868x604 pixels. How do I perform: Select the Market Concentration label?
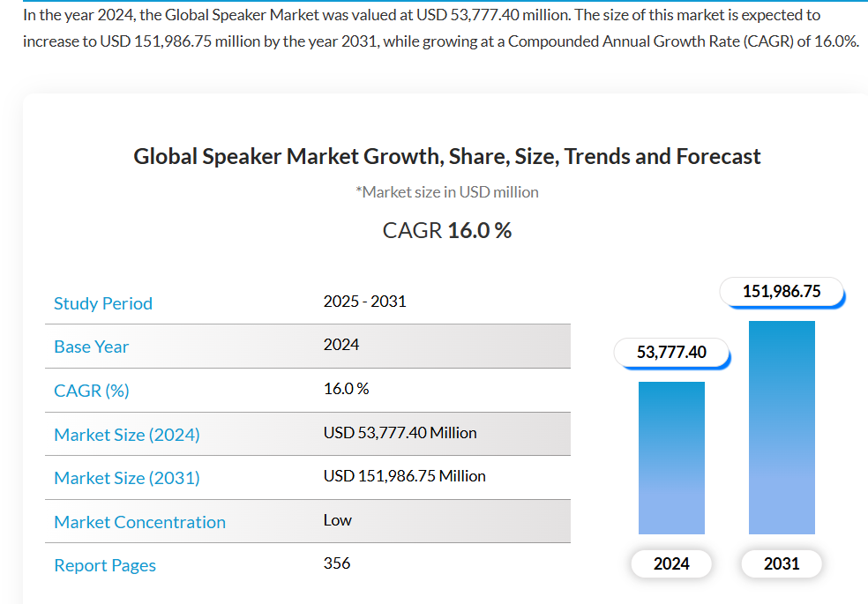139,522
